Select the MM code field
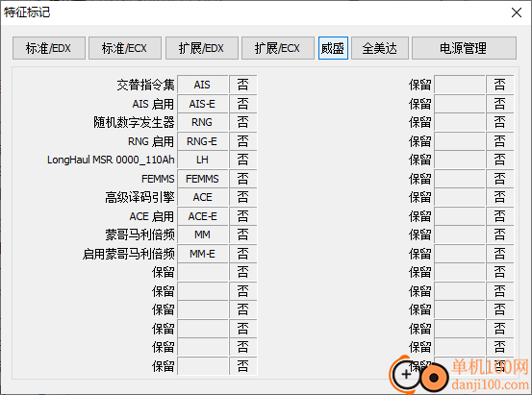This screenshot has height=395, width=532. click(x=203, y=235)
